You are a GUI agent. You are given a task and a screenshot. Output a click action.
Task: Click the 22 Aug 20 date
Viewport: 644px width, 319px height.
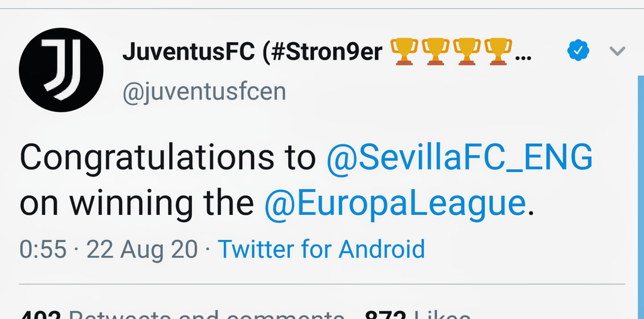click(142, 249)
